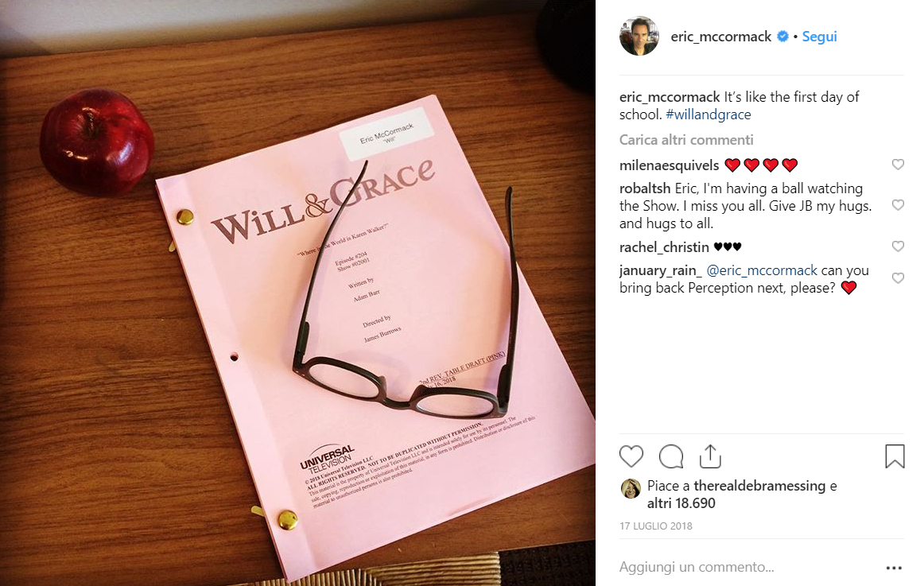This screenshot has width=924, height=586.
Task: Open therealdebramessing's profile from likes
Action: pos(759,486)
